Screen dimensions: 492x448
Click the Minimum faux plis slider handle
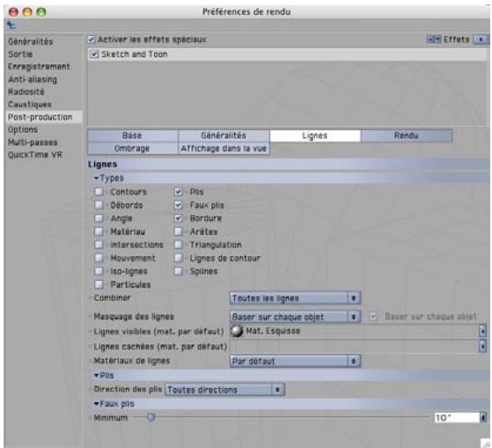coord(151,417)
